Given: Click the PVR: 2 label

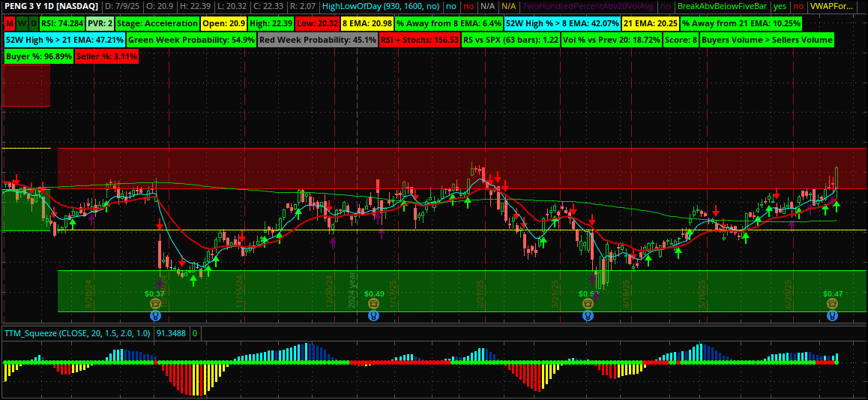Looking at the screenshot, I should pyautogui.click(x=100, y=24).
